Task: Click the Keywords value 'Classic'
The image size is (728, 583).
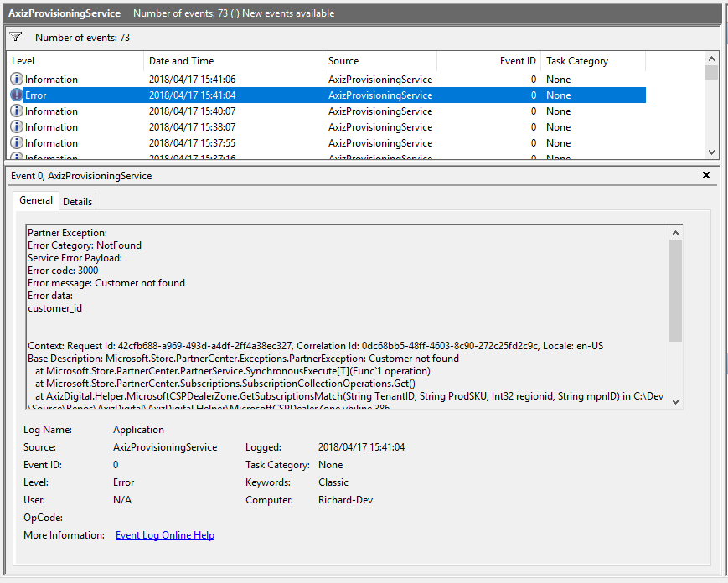Action: tap(333, 482)
